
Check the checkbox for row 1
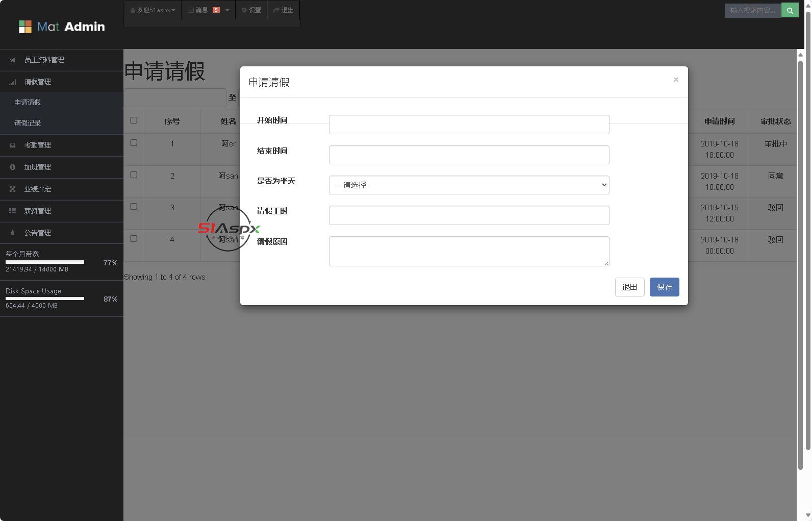tap(134, 143)
